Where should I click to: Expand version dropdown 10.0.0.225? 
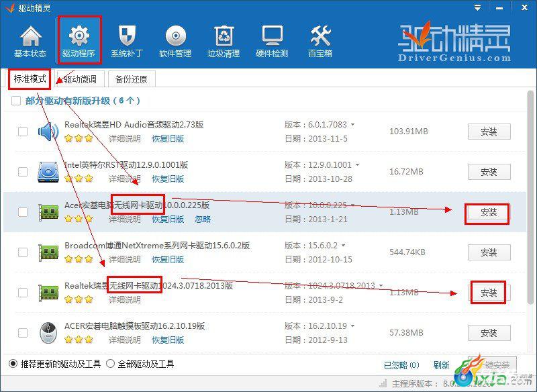point(352,205)
